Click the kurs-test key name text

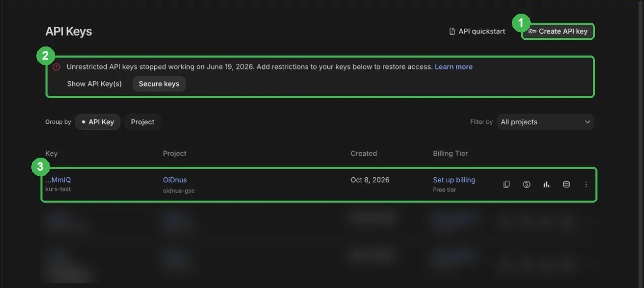pyautogui.click(x=58, y=189)
